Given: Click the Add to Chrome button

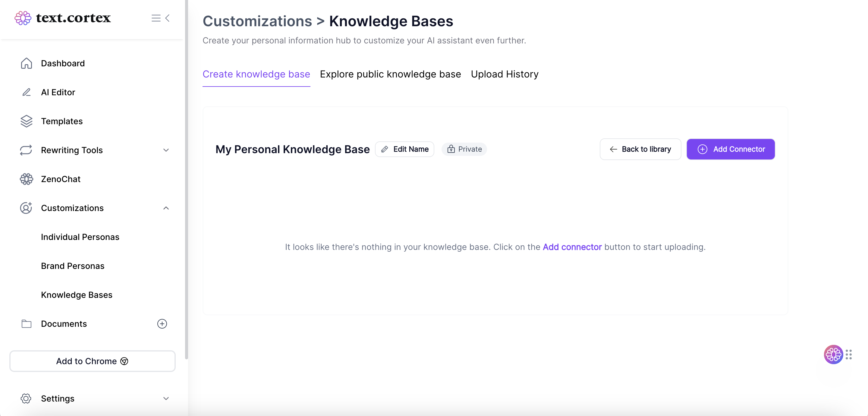Looking at the screenshot, I should pos(92,361).
